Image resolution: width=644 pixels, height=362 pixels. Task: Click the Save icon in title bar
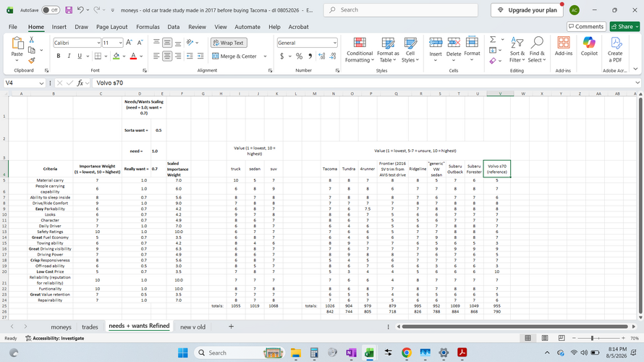coord(69,10)
